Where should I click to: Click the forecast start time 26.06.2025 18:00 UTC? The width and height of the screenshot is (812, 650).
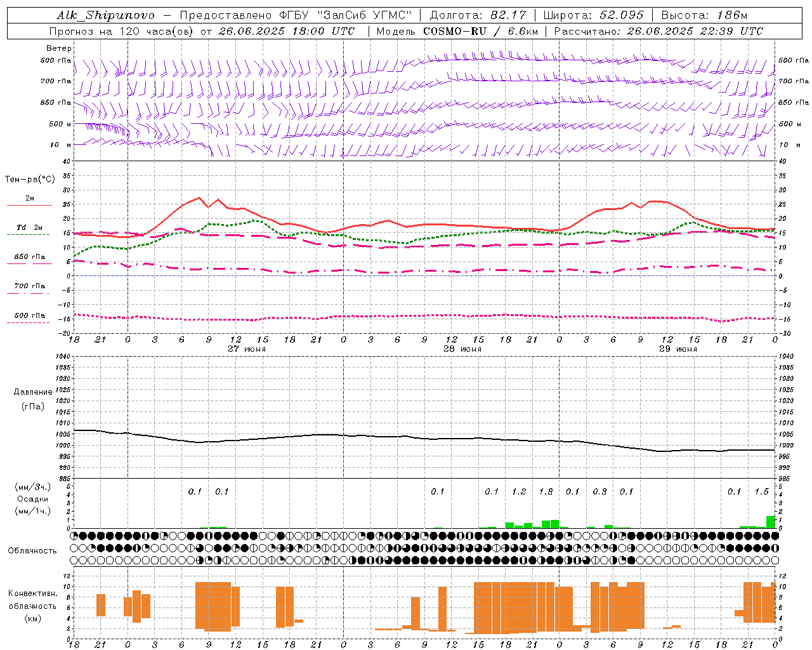(287, 31)
